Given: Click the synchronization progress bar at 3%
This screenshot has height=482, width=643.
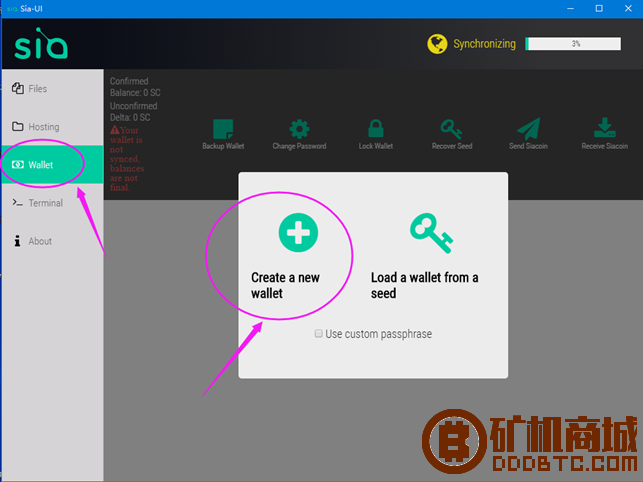Looking at the screenshot, I should point(573,44).
